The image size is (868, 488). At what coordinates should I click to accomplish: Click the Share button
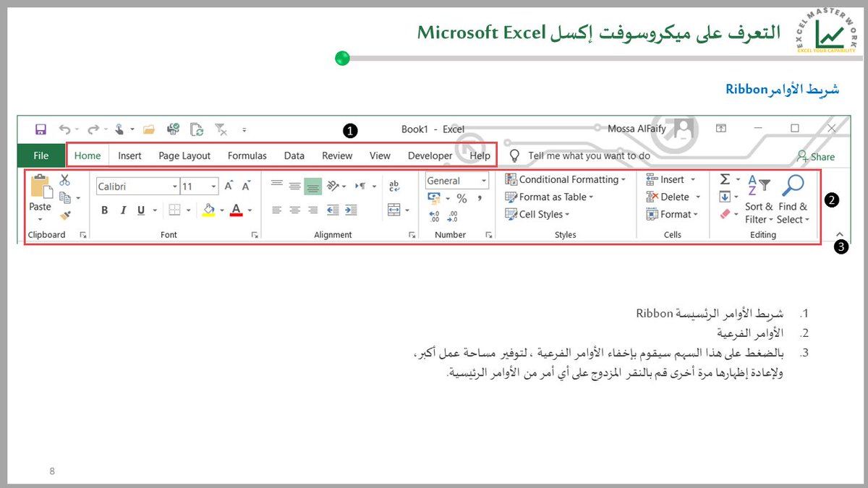tap(816, 156)
